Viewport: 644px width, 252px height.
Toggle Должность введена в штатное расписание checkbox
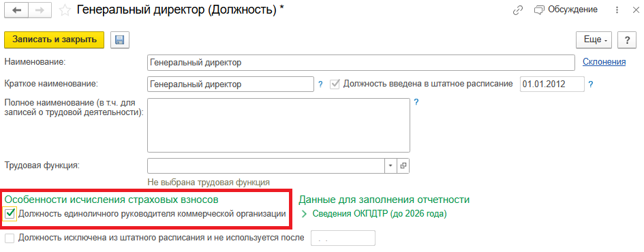(x=335, y=84)
